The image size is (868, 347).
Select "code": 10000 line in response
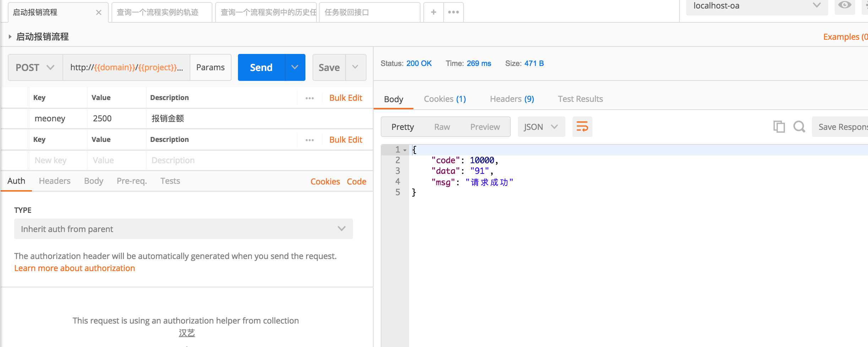coord(465,160)
